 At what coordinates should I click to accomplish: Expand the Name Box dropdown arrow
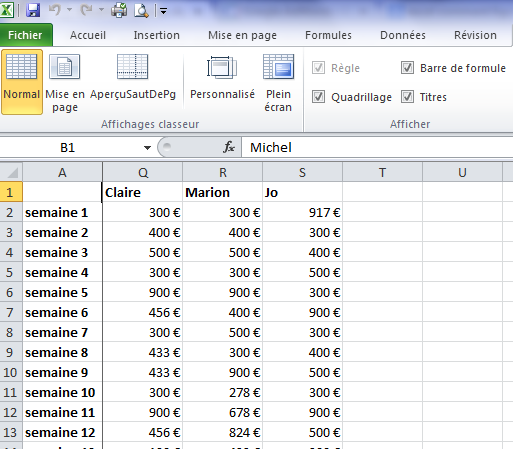click(147, 148)
